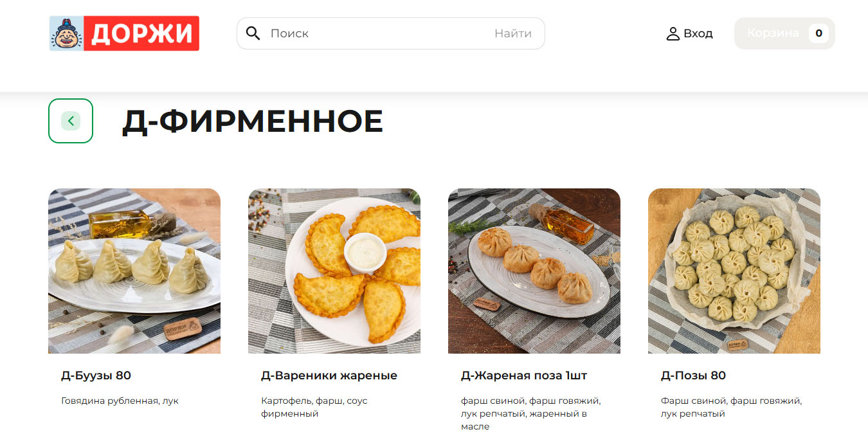
Task: Click the cartoon face in the logo
Action: pyautogui.click(x=66, y=33)
